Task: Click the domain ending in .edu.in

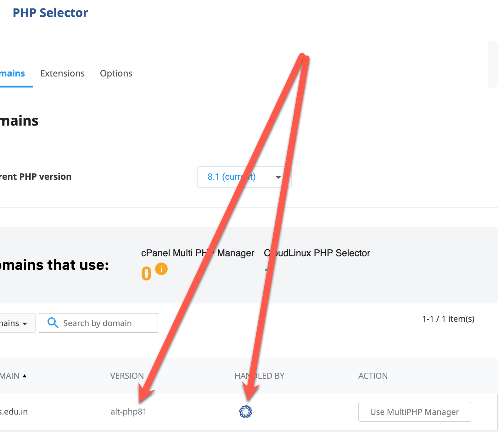Action: click(x=14, y=412)
